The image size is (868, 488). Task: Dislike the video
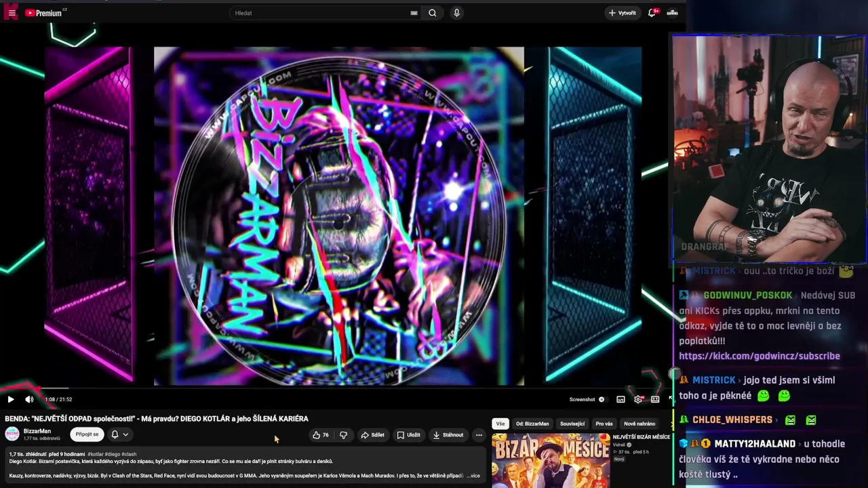click(x=343, y=435)
